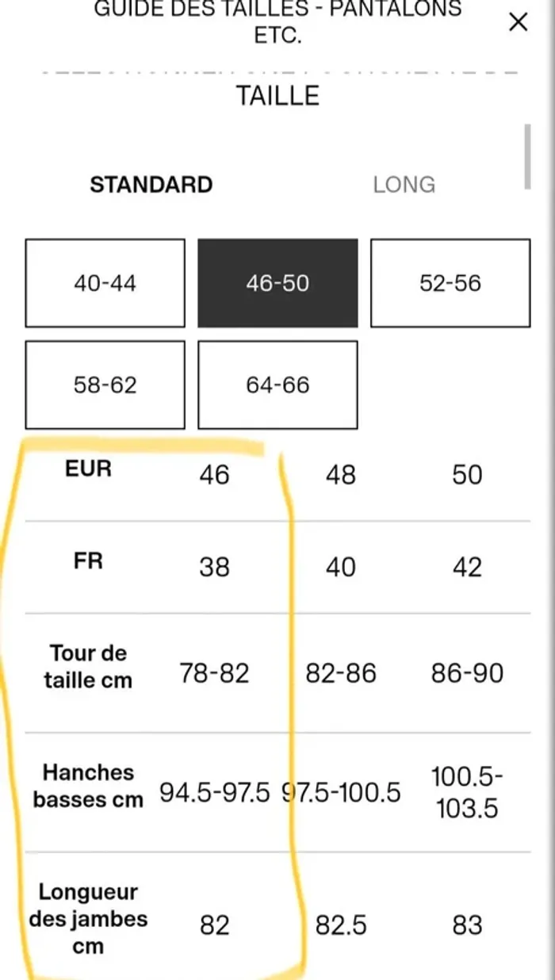Viewport: 555px width, 980px height.
Task: Click the EUR 48 size cell
Action: click(x=341, y=475)
